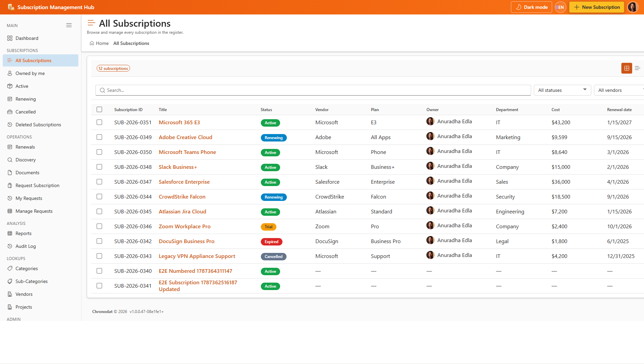Go to Owned by me menu item

coord(41,73)
